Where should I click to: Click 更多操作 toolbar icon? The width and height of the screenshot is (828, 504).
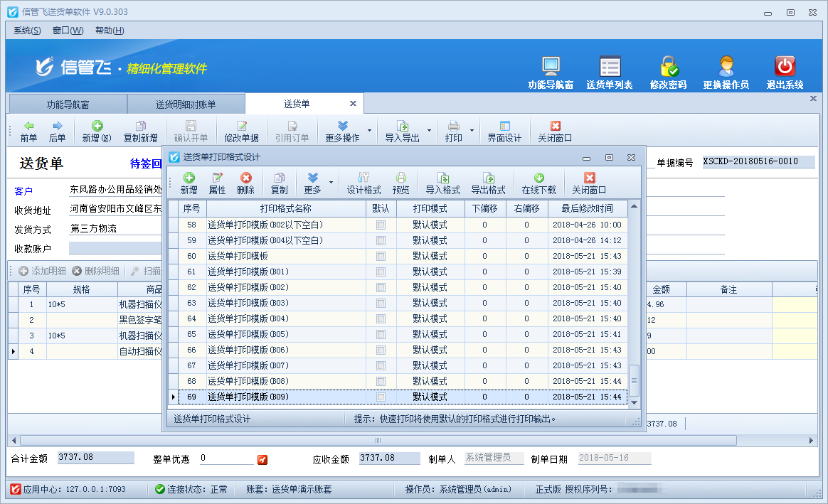[x=342, y=131]
